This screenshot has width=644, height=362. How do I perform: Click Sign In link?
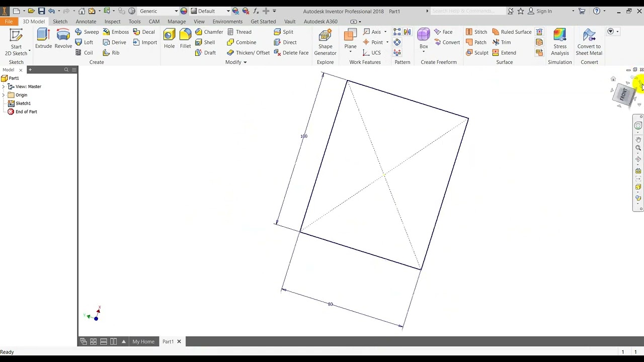pyautogui.click(x=544, y=11)
